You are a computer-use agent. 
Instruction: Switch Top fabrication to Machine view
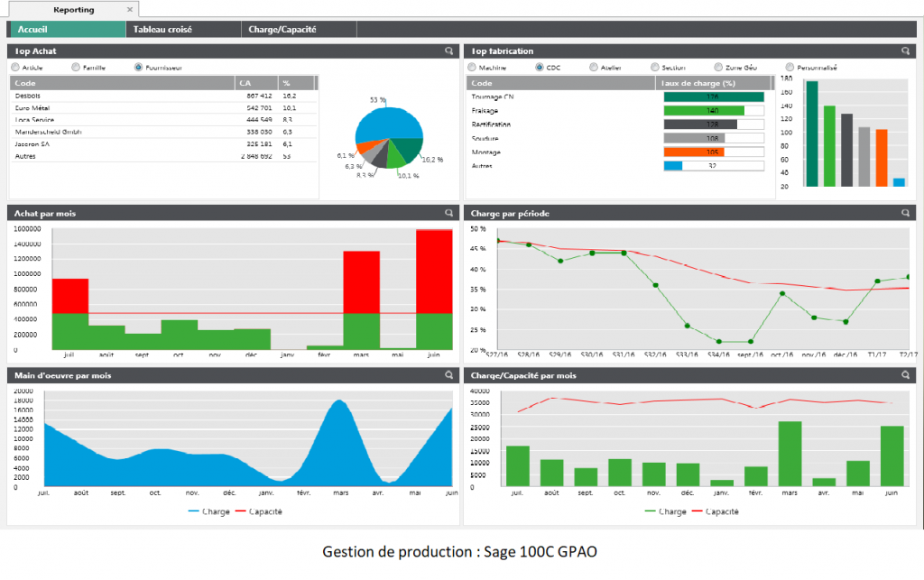[x=472, y=67]
